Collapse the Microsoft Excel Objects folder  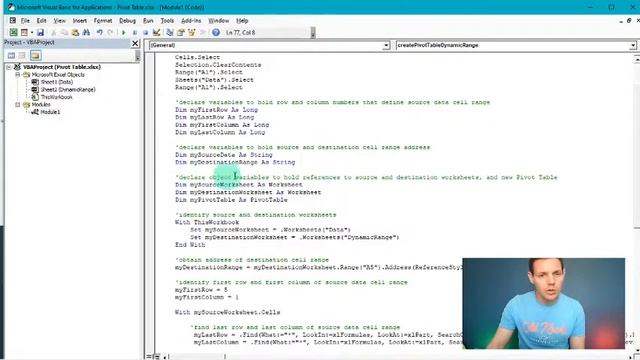(x=18, y=75)
